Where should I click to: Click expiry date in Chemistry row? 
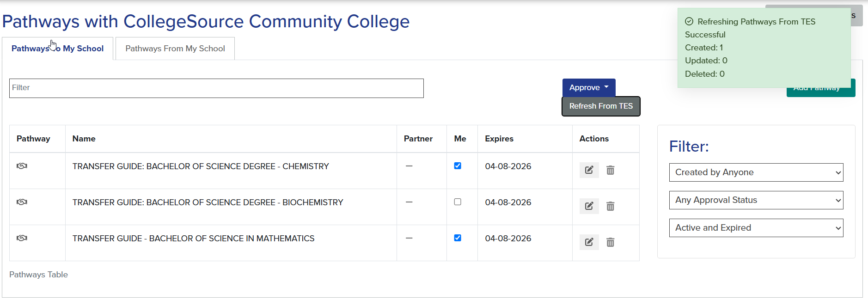coord(508,166)
